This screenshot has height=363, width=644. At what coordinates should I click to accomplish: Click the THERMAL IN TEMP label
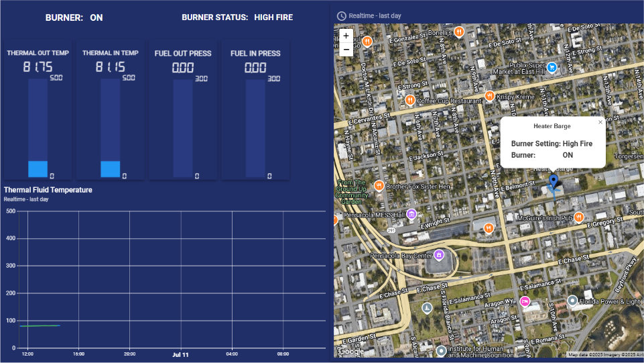111,53
